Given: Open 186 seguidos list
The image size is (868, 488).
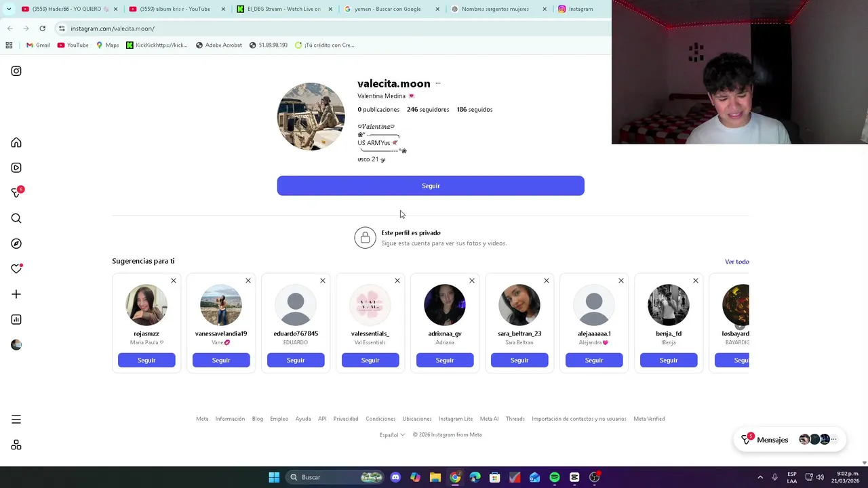Looking at the screenshot, I should [x=475, y=109].
